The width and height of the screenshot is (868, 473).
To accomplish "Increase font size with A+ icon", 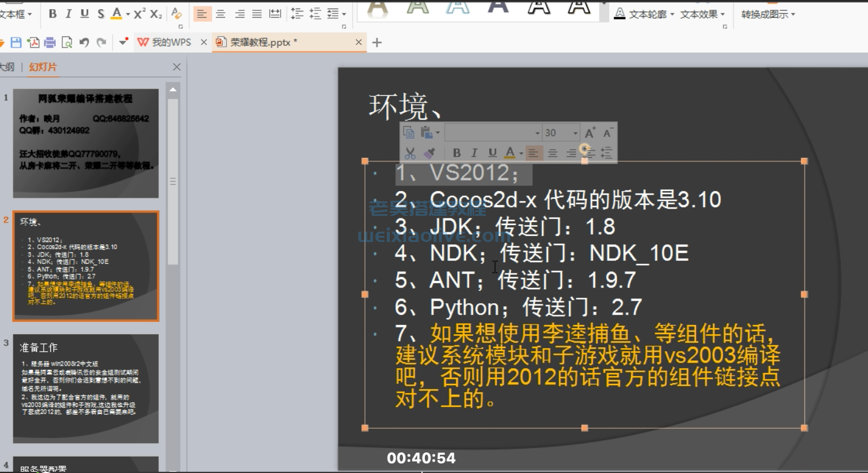I will click(590, 132).
